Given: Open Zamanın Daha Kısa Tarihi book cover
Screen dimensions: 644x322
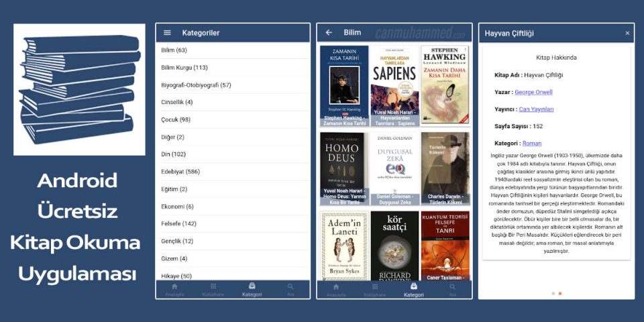Looking at the screenshot, I should pyautogui.click(x=445, y=86).
